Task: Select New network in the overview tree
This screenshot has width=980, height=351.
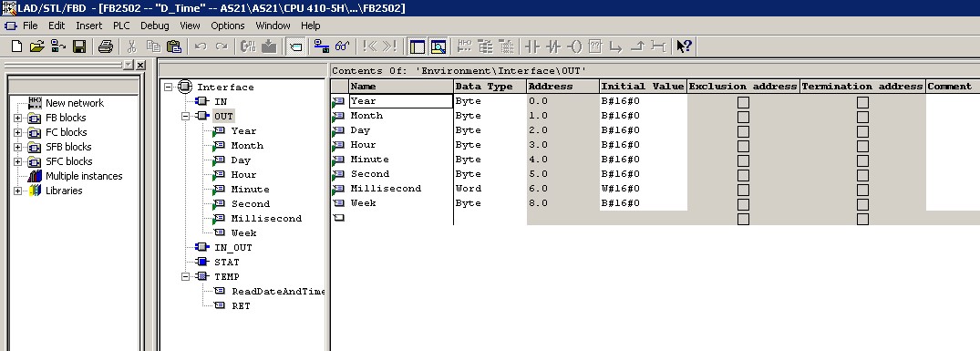Action: tap(75, 103)
